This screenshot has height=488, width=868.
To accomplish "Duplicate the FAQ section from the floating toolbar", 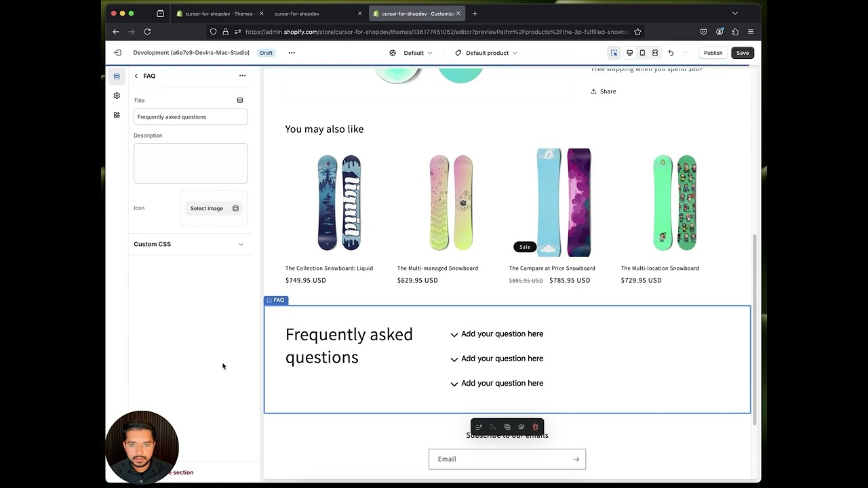I will click(x=507, y=427).
